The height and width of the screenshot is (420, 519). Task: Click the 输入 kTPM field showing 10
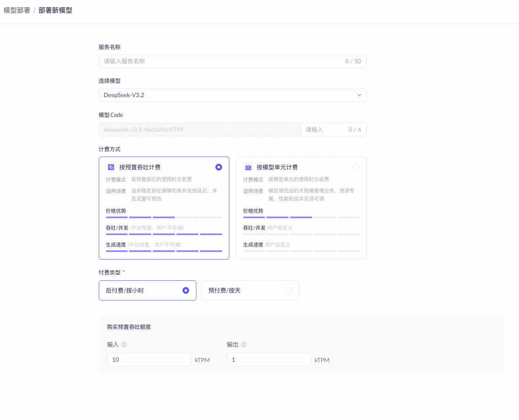click(x=149, y=360)
